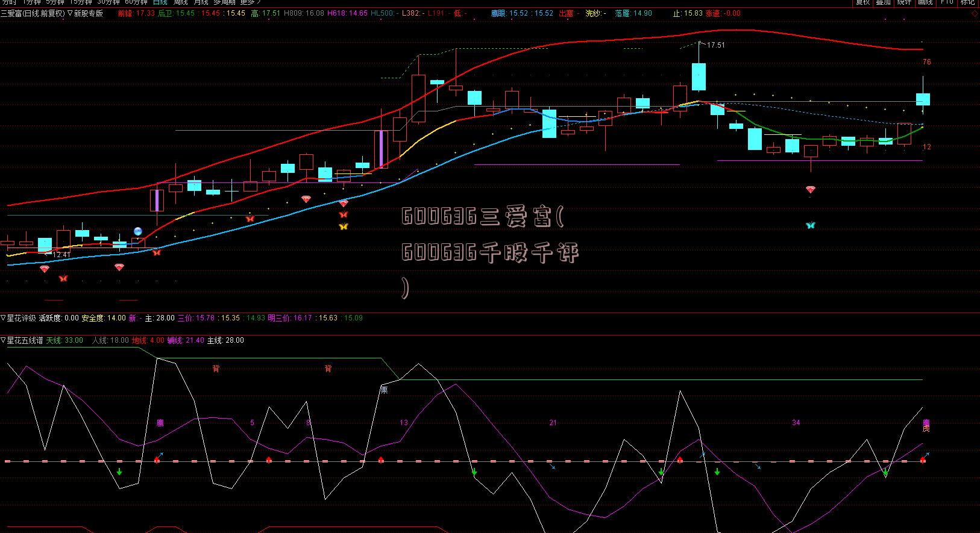The image size is (980, 533).
Task: Click the red butterfly icon right of the 12.41 gem
Action: pyautogui.click(x=63, y=278)
